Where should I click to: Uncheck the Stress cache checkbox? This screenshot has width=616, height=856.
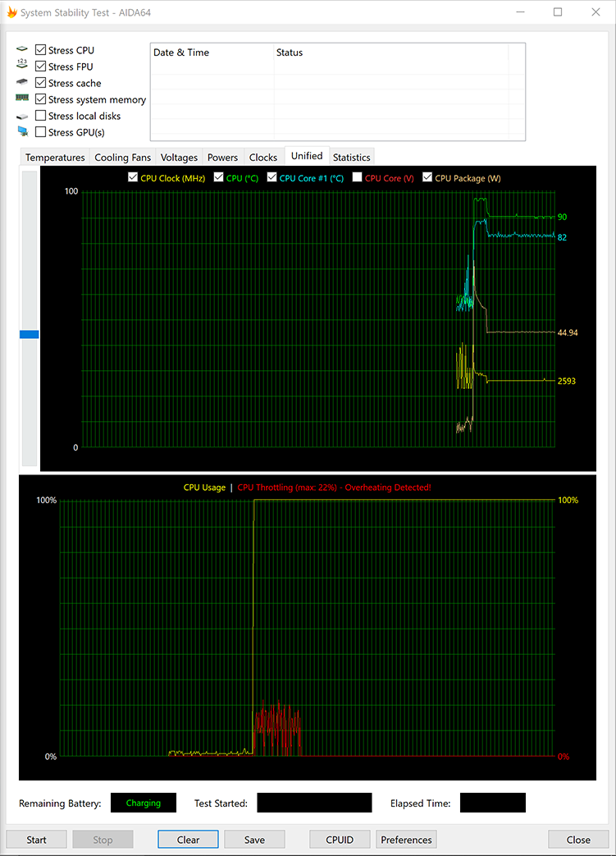[x=40, y=82]
